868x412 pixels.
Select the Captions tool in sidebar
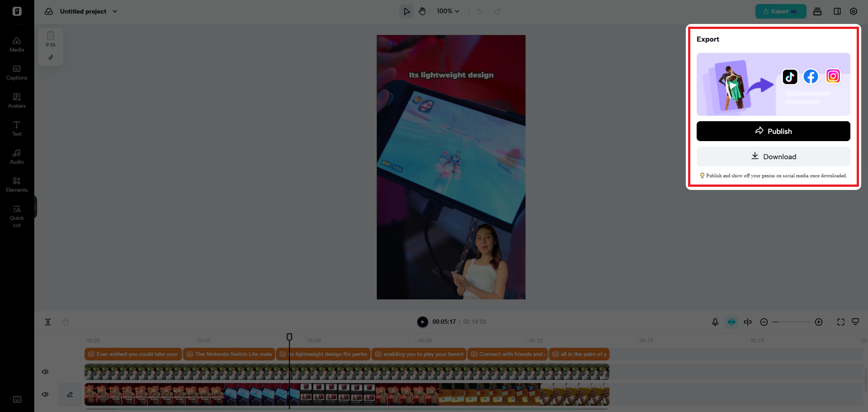16,72
